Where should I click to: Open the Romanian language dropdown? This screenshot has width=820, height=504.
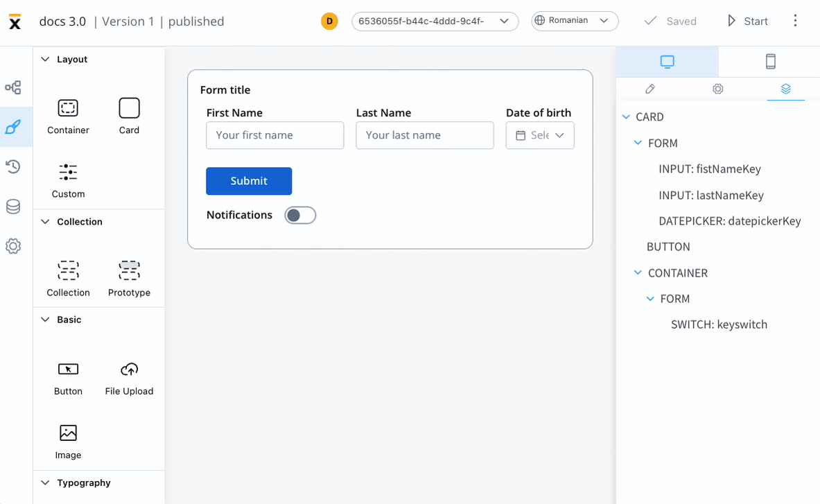[575, 21]
